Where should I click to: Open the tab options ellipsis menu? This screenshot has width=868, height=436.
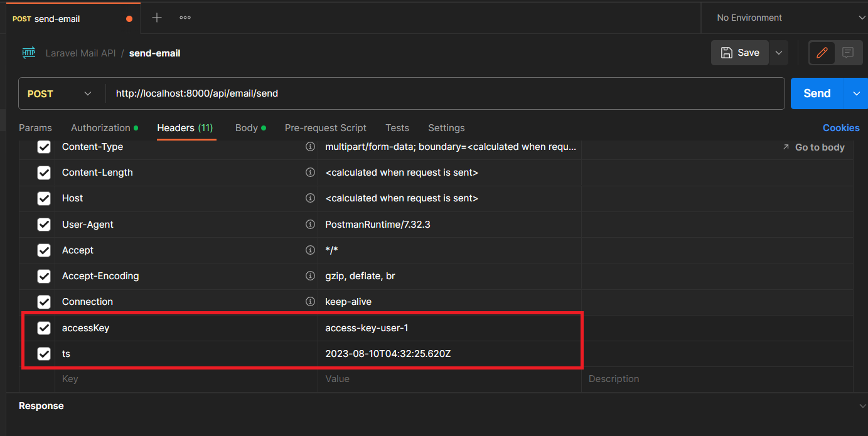(x=185, y=18)
